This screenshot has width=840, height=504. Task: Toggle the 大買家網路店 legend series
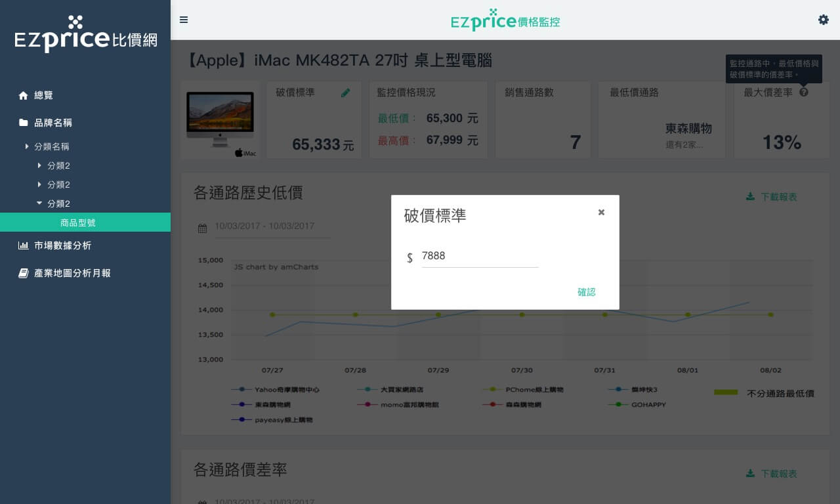point(390,390)
